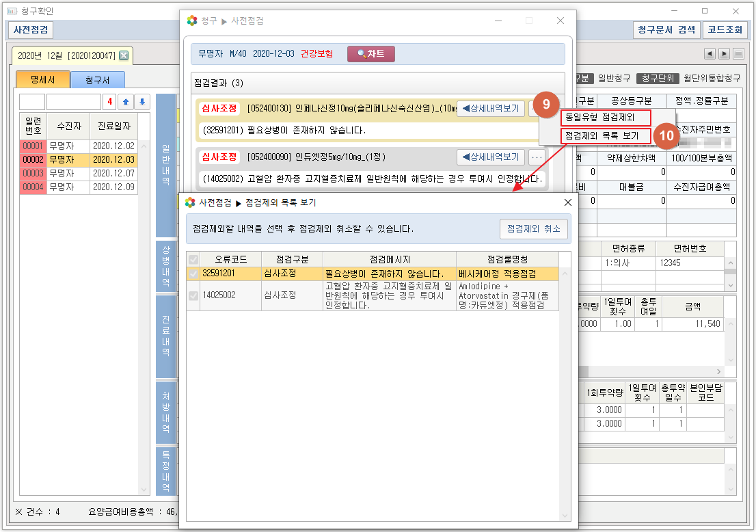
Task: Open the tab list icon at top right
Action: (739, 54)
